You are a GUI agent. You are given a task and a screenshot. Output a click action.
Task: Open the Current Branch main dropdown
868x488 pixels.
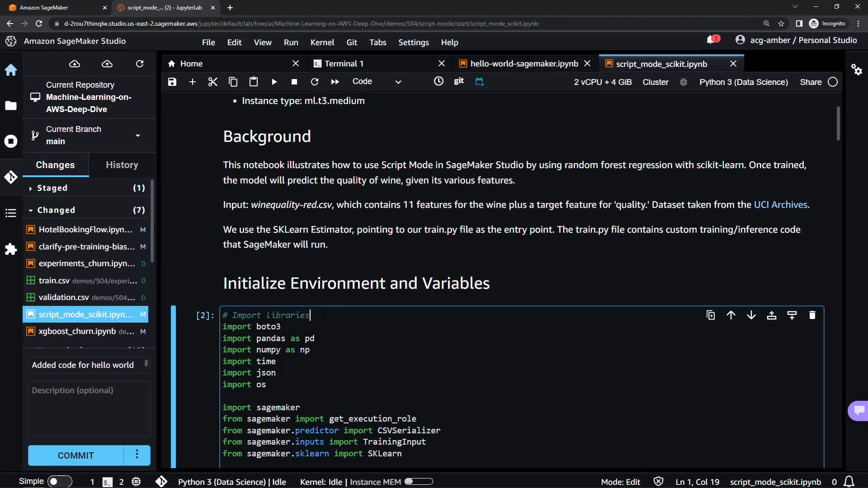tap(137, 135)
